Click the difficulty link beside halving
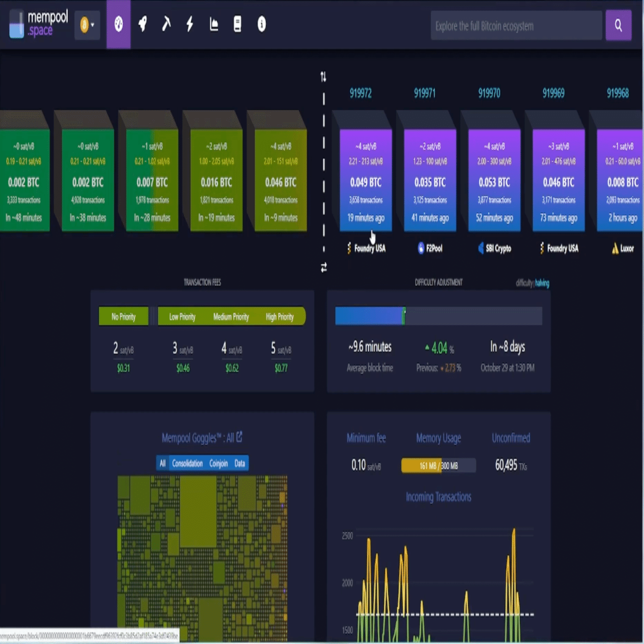This screenshot has height=644, width=644. 525,283
